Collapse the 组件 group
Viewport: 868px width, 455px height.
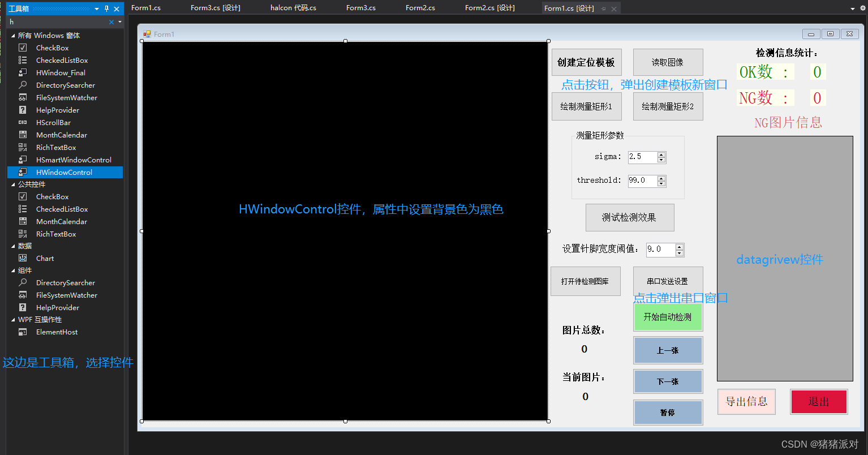(x=14, y=270)
